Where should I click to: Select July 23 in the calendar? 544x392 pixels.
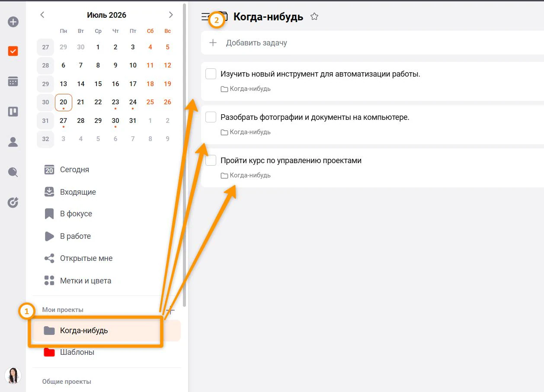[115, 103]
